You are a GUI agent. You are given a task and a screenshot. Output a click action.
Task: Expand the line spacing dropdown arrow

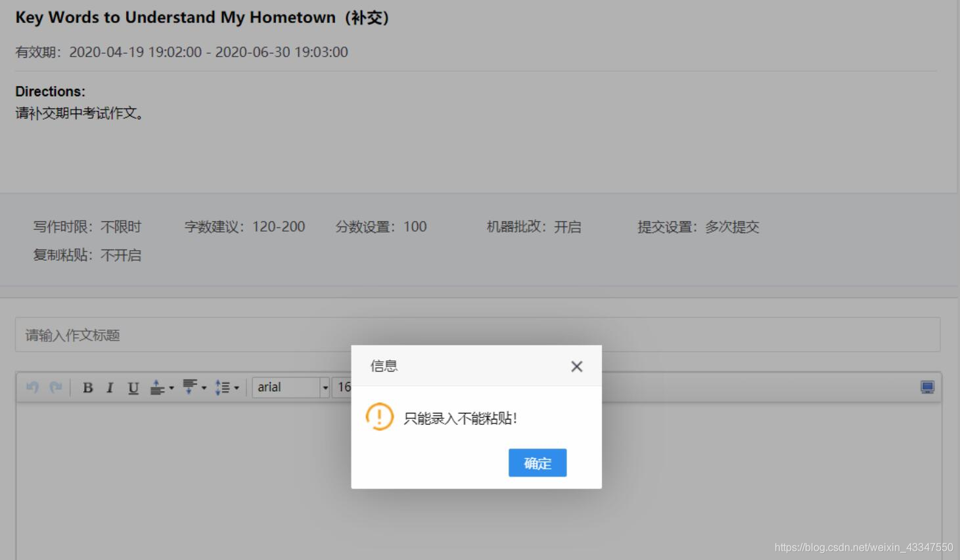pyautogui.click(x=237, y=387)
